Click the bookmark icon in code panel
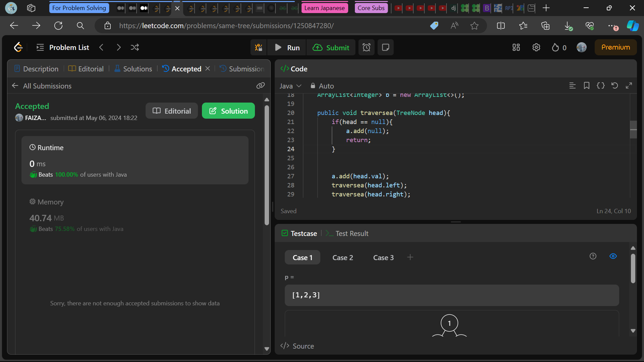The width and height of the screenshot is (644, 362). 587,86
